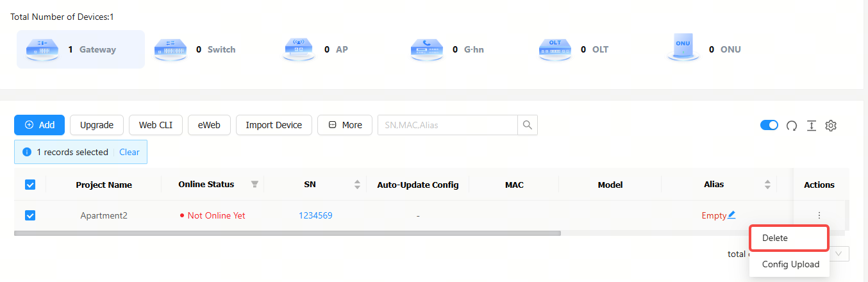Viewport: 868px width, 282px height.
Task: Open table column settings gear
Action: coord(831,126)
